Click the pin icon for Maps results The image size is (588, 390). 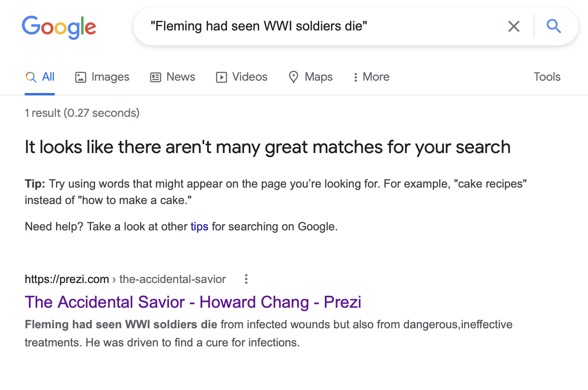(294, 77)
